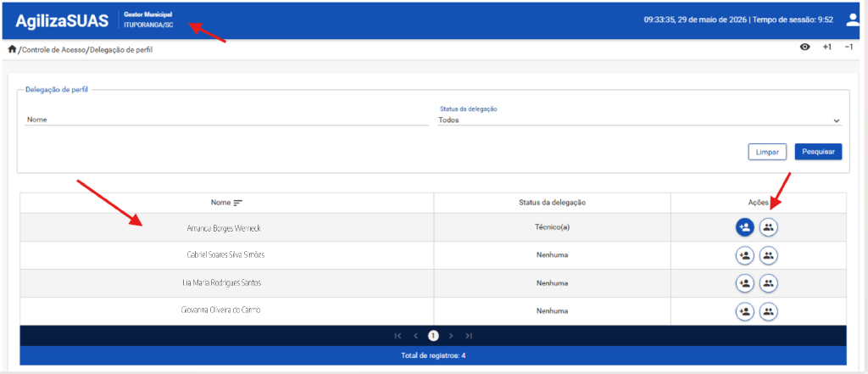View delegations of Gabriel Soares Silva Simões

point(768,255)
